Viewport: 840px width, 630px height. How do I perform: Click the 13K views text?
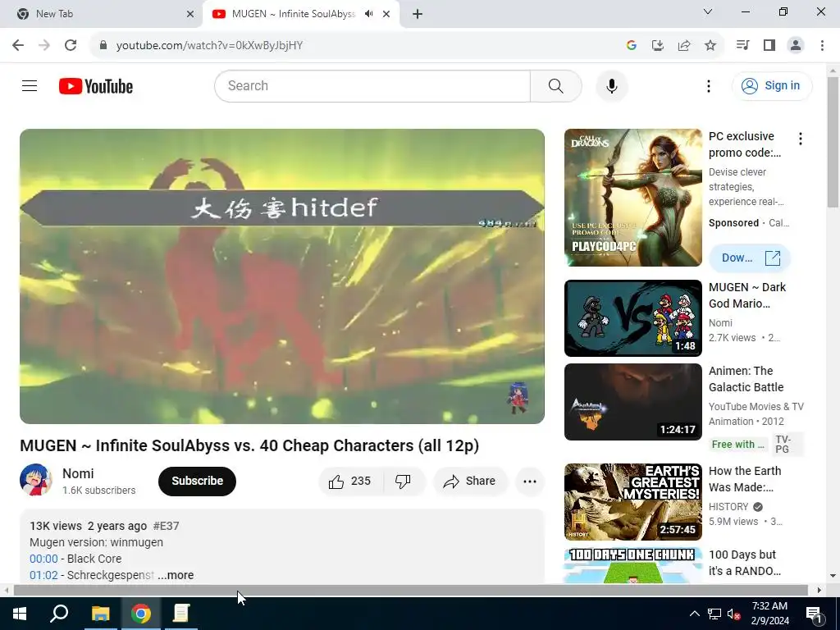(56, 526)
